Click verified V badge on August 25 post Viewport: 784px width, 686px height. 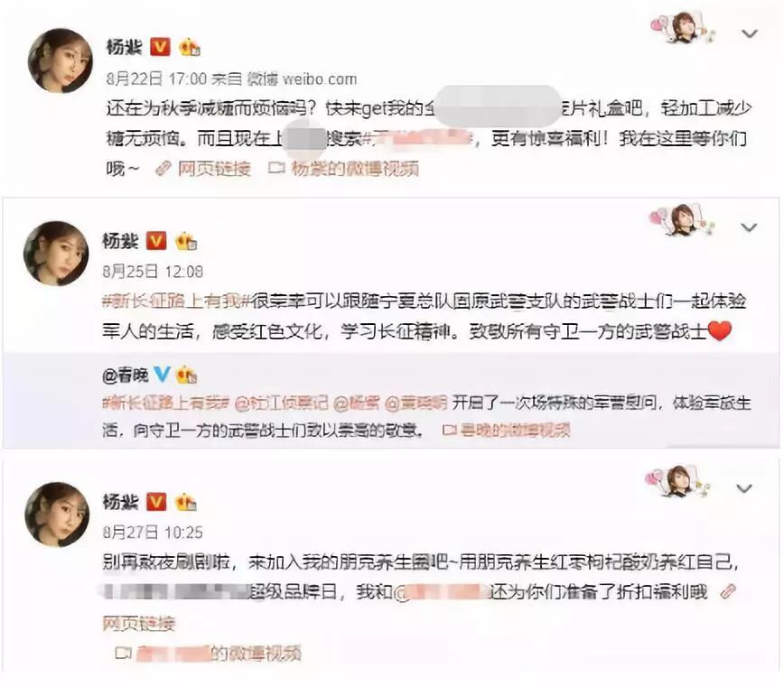(156, 241)
